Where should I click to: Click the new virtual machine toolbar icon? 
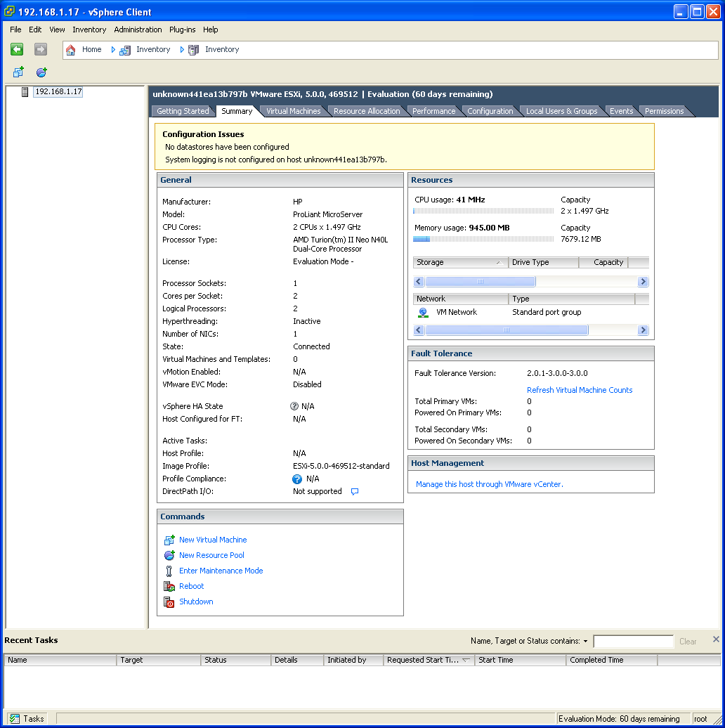point(18,72)
